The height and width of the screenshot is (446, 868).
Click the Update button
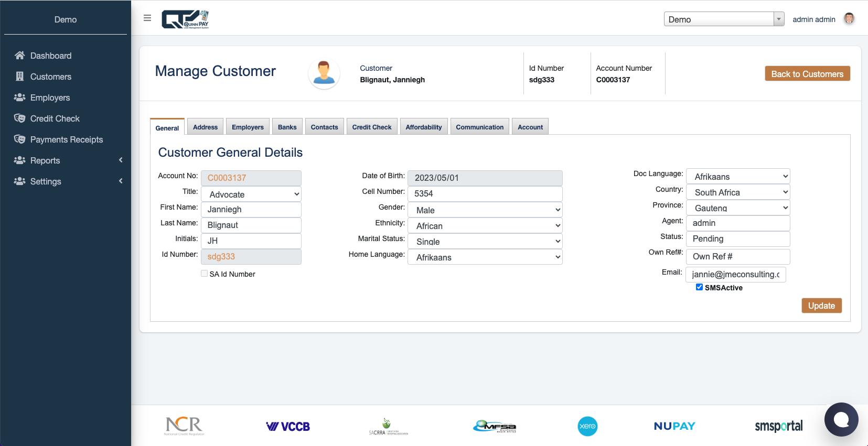tap(821, 306)
